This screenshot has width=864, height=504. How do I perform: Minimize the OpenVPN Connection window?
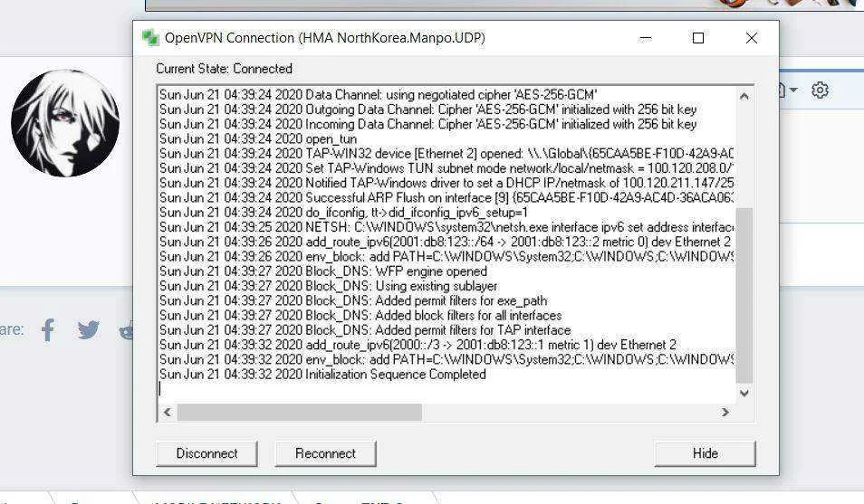point(646,38)
